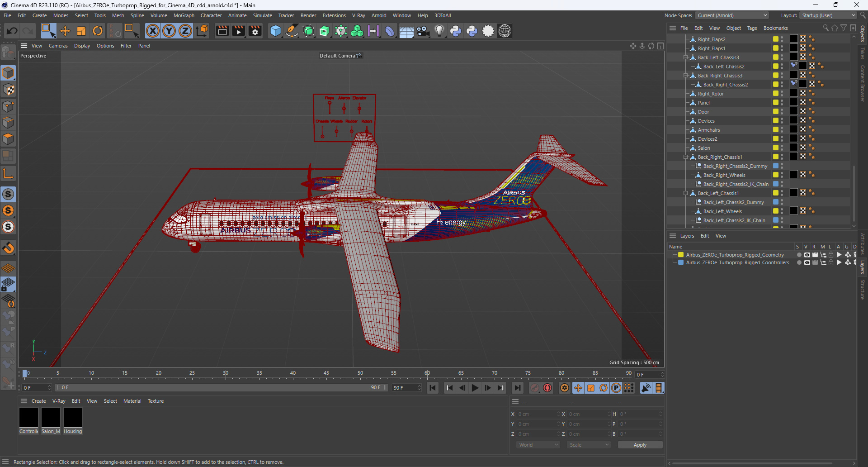Open the World coordinate dropdown

(x=538, y=445)
